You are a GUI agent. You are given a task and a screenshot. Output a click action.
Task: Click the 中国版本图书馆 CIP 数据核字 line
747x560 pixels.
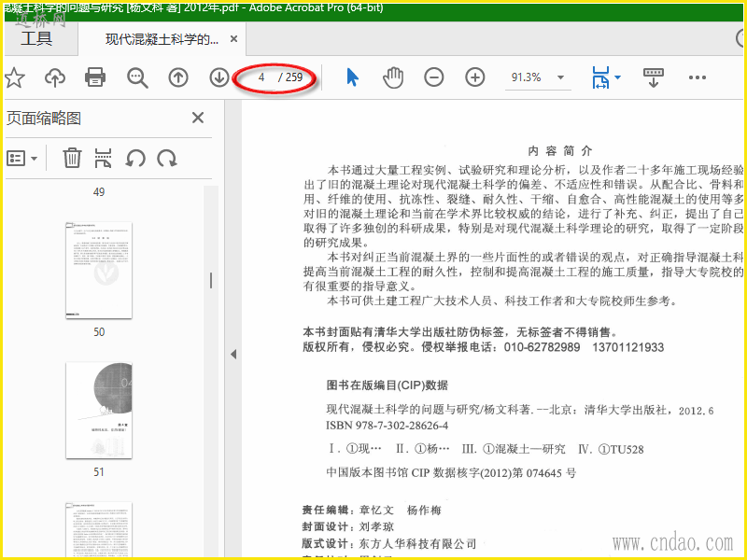[x=451, y=473]
